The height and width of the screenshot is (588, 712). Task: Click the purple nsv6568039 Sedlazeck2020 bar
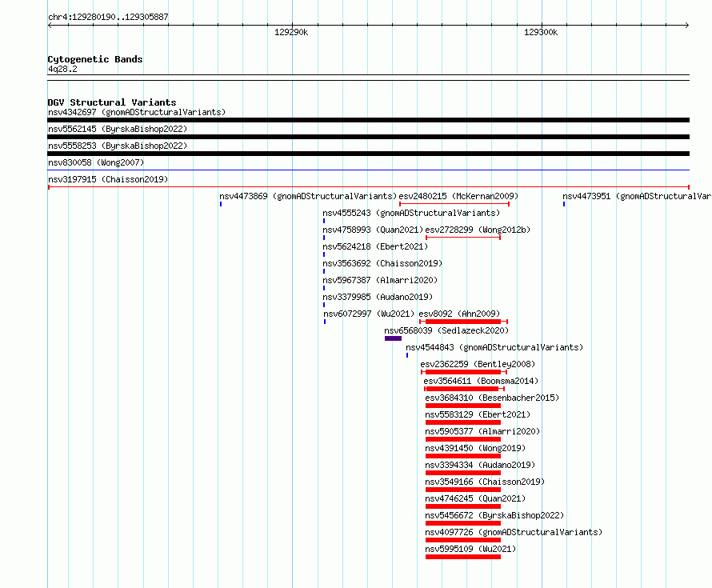tap(393, 338)
